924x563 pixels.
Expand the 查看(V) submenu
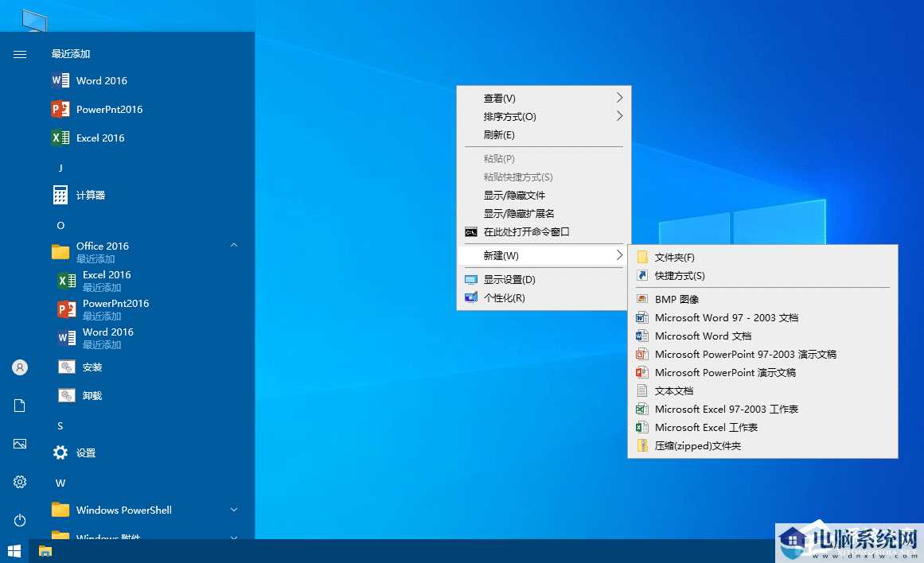[x=544, y=98]
